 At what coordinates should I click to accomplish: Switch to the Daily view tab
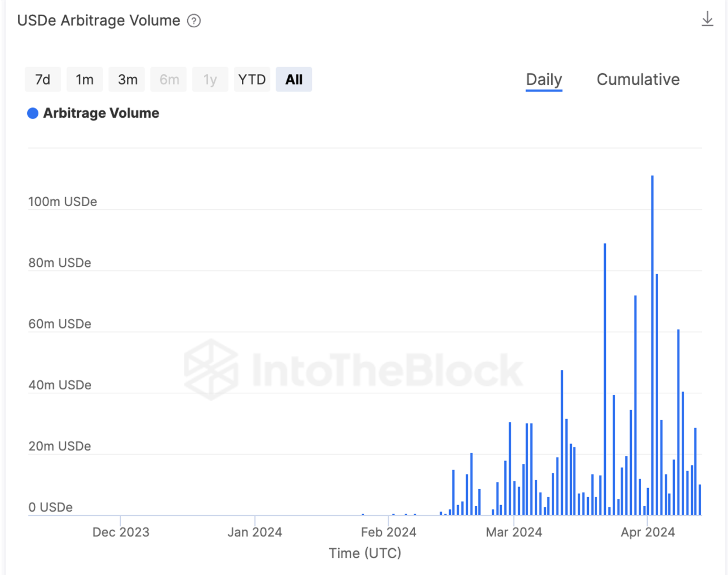coord(544,80)
